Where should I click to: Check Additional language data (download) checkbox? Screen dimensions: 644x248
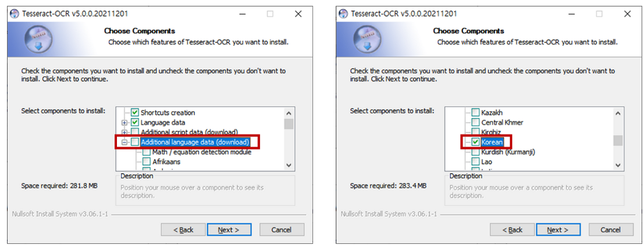135,142
